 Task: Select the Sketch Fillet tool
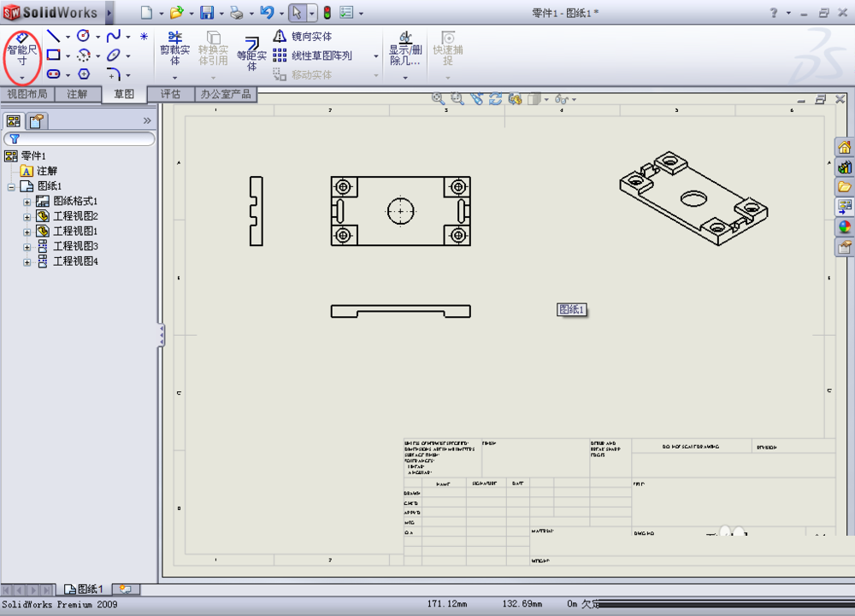[114, 74]
